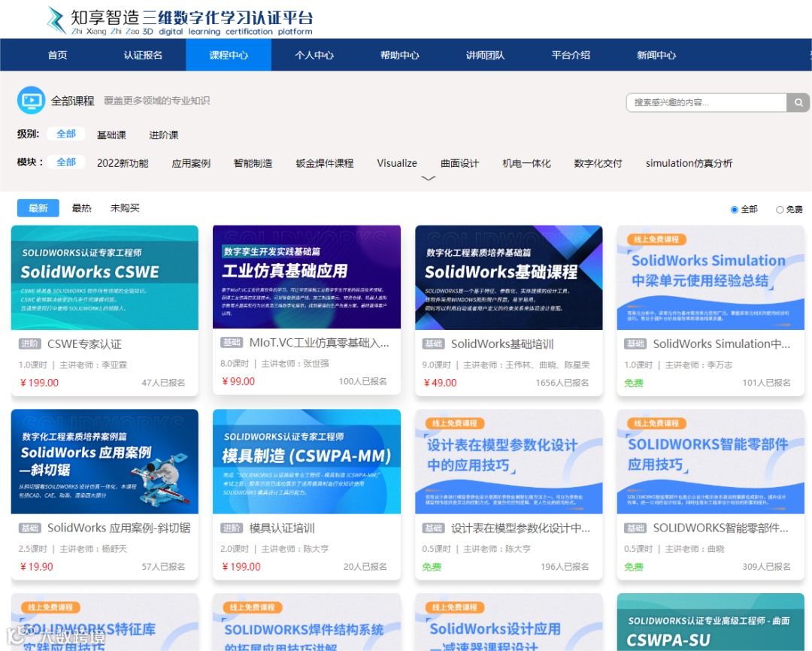812x651 pixels.
Task: Click the SOLIDWORKS智能零部件 course title
Action: click(720, 528)
